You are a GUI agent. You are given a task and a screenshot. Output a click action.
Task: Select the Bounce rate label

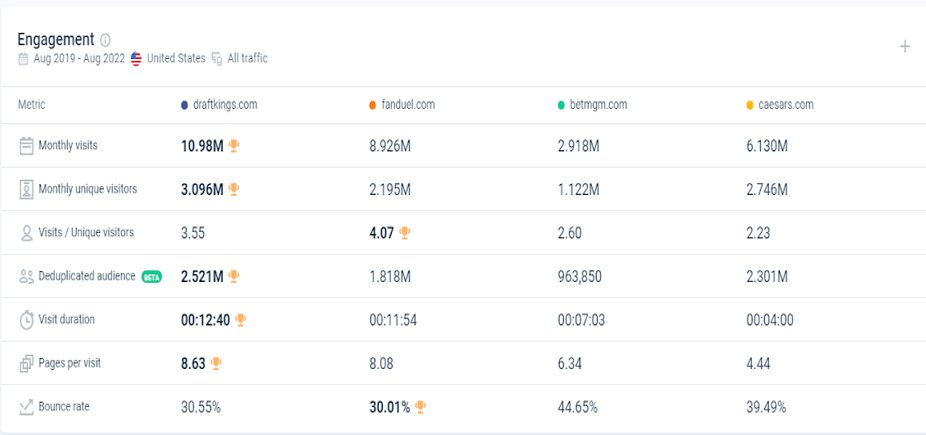pos(64,407)
